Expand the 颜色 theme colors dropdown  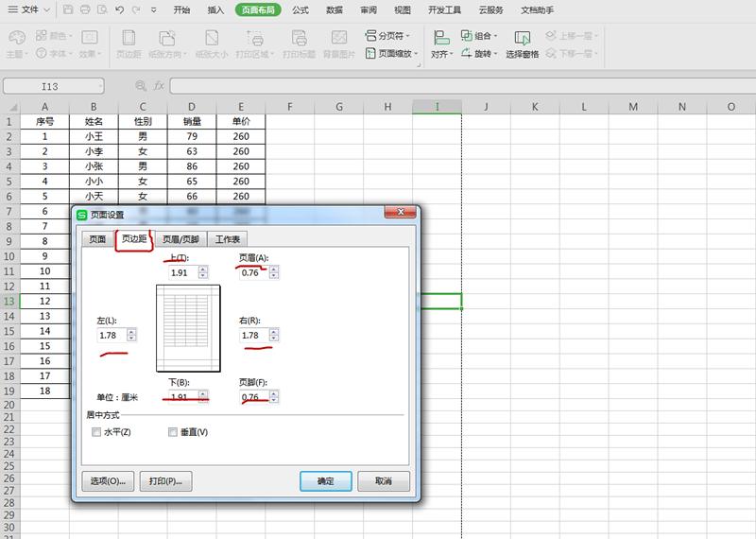pyautogui.click(x=70, y=36)
